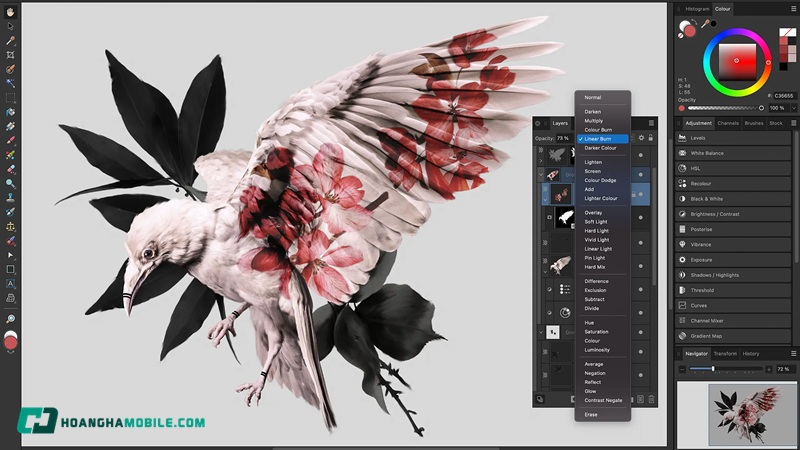Choose Multiply blend mode from the list
Screen dimensions: 800x450
coord(594,120)
